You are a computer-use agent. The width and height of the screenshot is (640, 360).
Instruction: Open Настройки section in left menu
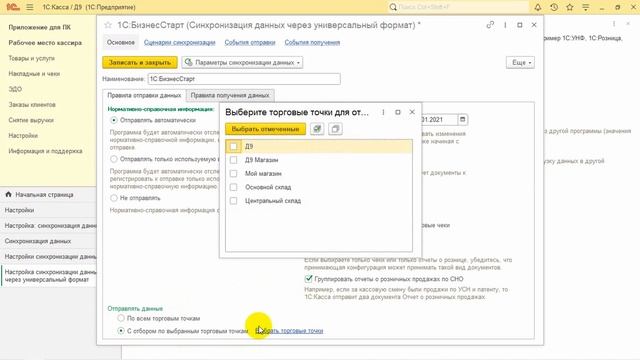pos(23,135)
